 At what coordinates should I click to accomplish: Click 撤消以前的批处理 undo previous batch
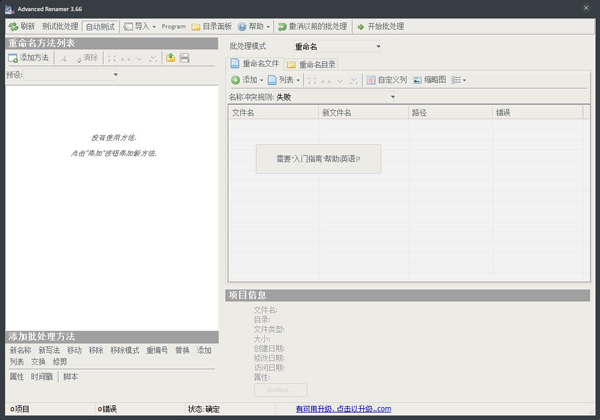tap(313, 26)
